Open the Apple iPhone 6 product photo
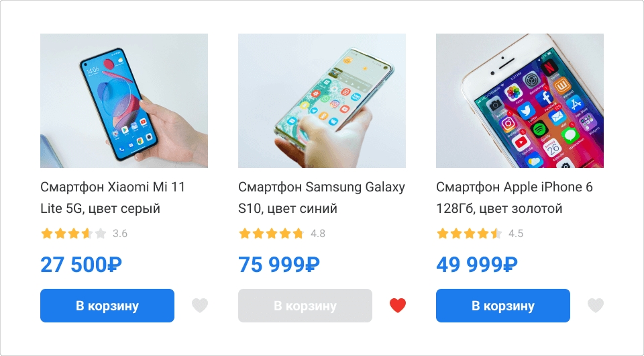This screenshot has width=644, height=356. pos(520,101)
